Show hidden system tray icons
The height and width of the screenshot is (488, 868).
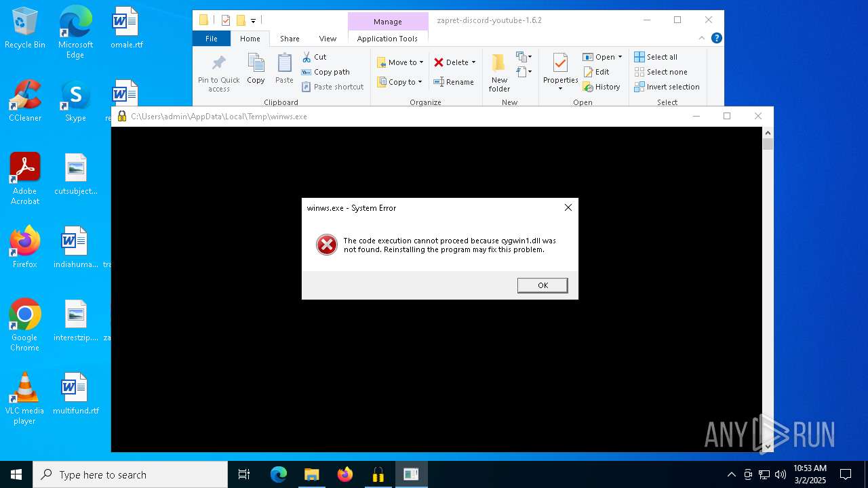pyautogui.click(x=731, y=474)
